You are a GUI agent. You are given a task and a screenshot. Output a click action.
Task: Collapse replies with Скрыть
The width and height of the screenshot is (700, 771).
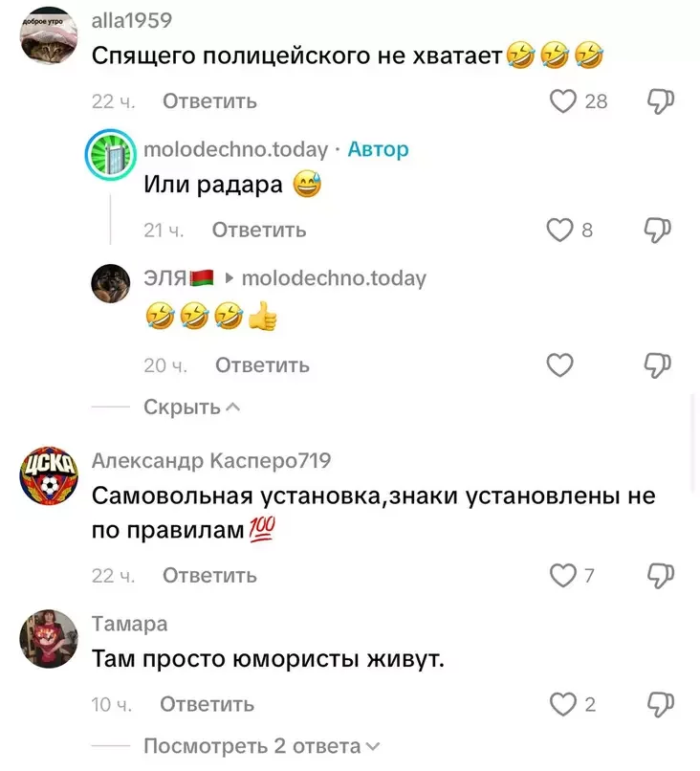click(191, 408)
